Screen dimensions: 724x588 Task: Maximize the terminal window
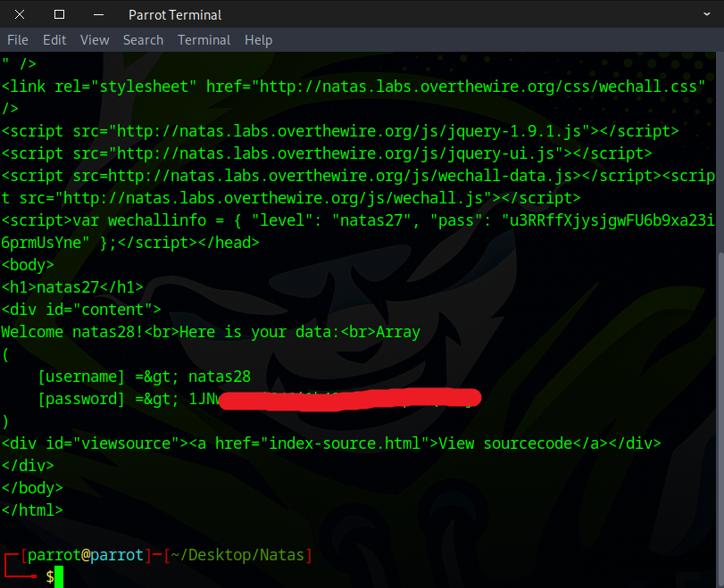59,14
